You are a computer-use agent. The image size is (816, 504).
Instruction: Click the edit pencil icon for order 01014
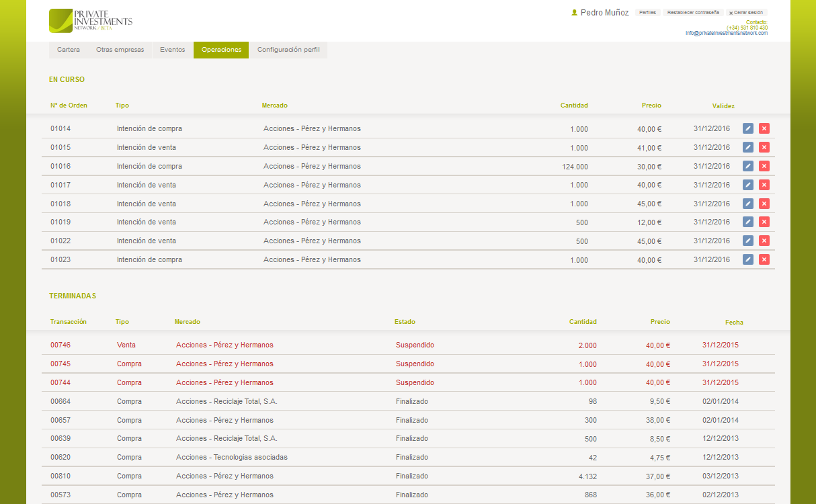(748, 128)
